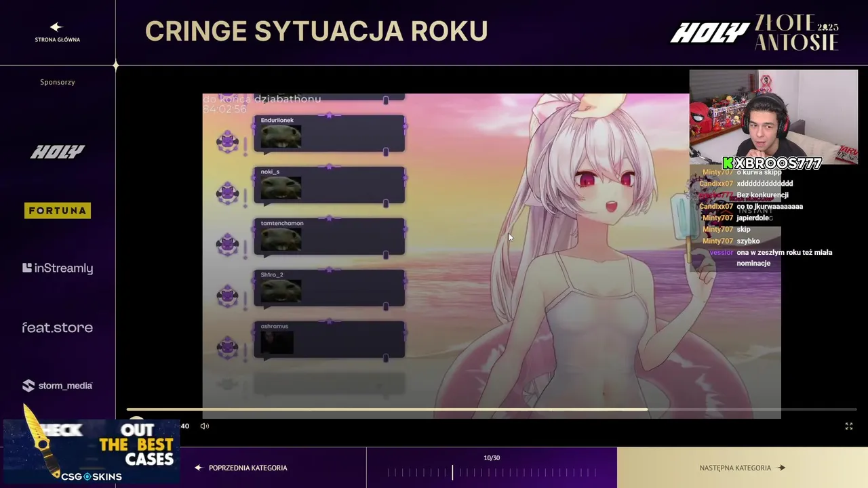Image resolution: width=868 pixels, height=488 pixels.
Task: Click the 'Bez konkurencji' chat message
Action: pos(762,195)
